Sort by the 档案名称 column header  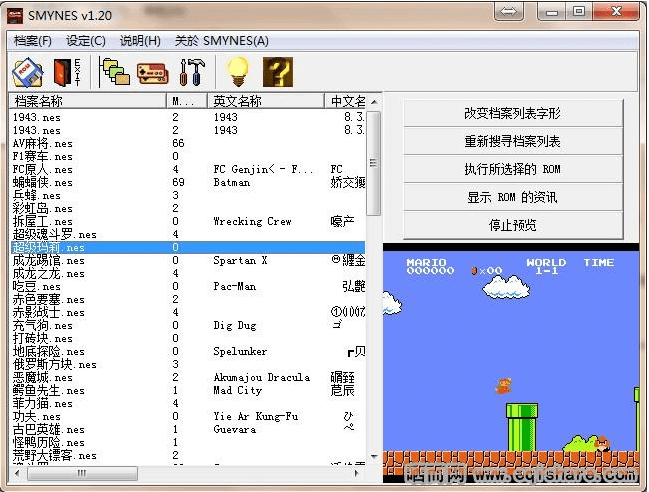click(x=88, y=101)
